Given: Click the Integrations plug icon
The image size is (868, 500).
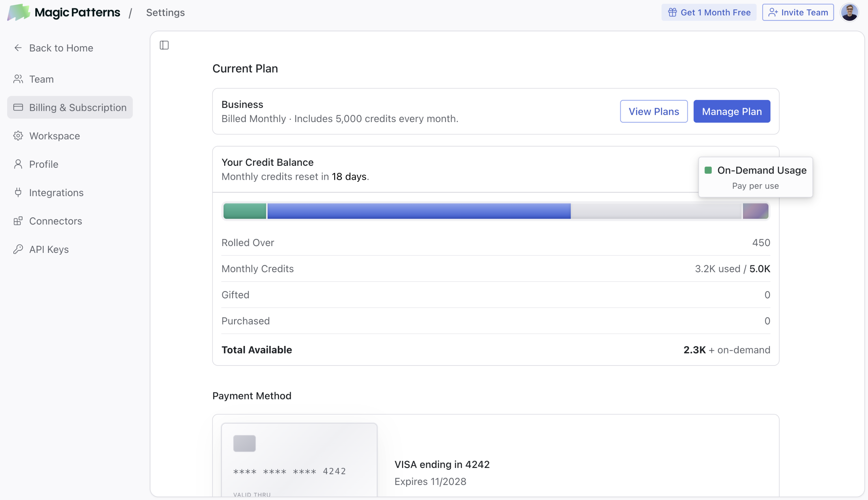Looking at the screenshot, I should [x=18, y=192].
